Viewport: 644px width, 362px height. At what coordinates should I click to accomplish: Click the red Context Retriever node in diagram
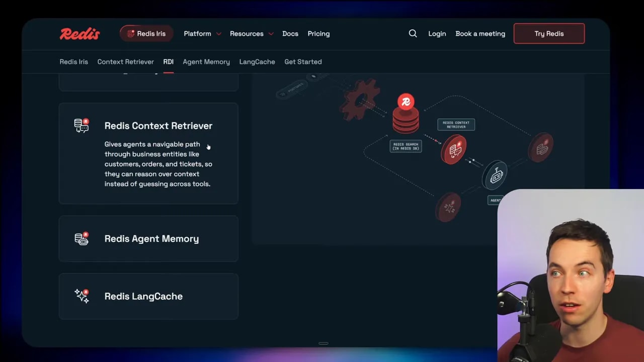(453, 149)
